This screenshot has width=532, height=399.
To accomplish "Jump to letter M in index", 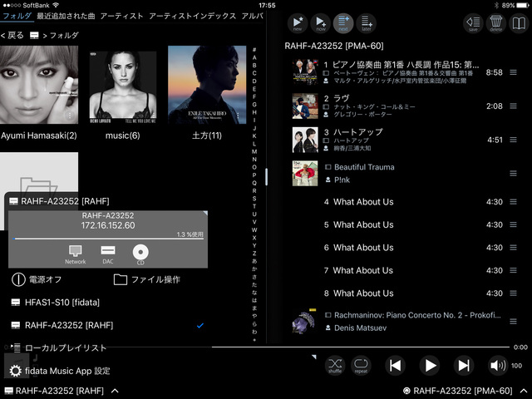I will pyautogui.click(x=254, y=151).
